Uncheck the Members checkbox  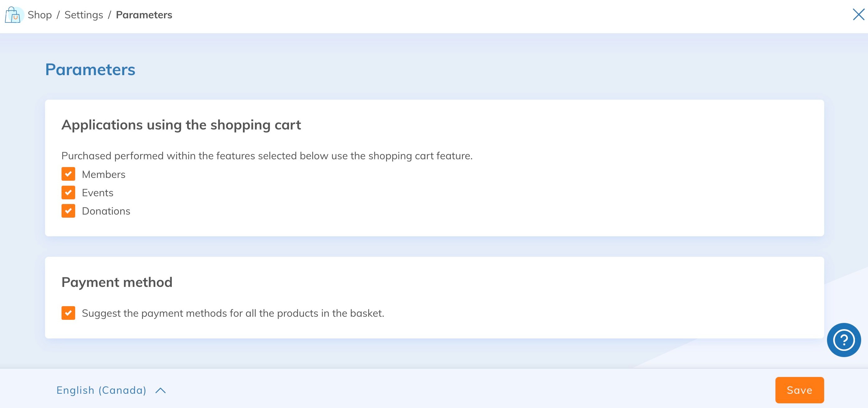pos(68,174)
